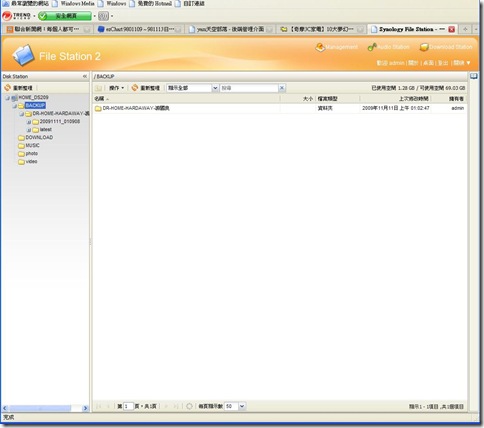The width and height of the screenshot is (484, 428).
Task: Expand the latest folder node
Action: tap(29, 130)
